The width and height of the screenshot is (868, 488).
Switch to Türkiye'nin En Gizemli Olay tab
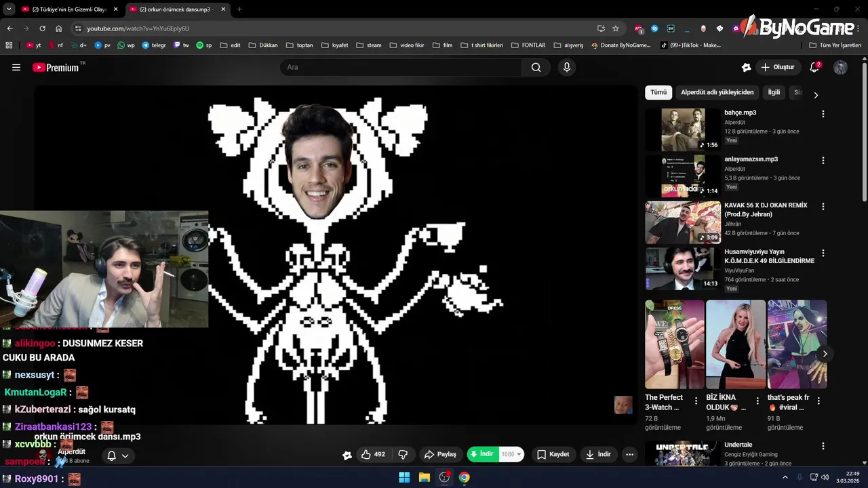[69, 9]
